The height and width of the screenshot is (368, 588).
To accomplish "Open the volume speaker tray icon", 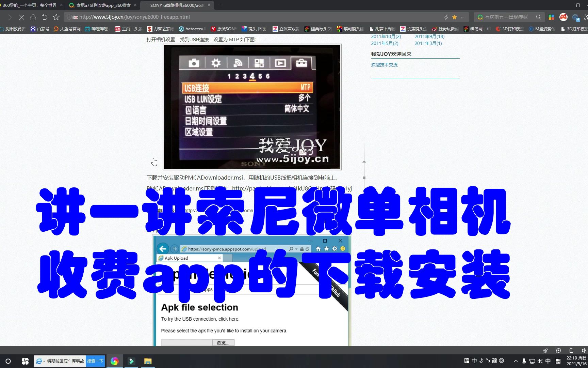I will (540, 361).
